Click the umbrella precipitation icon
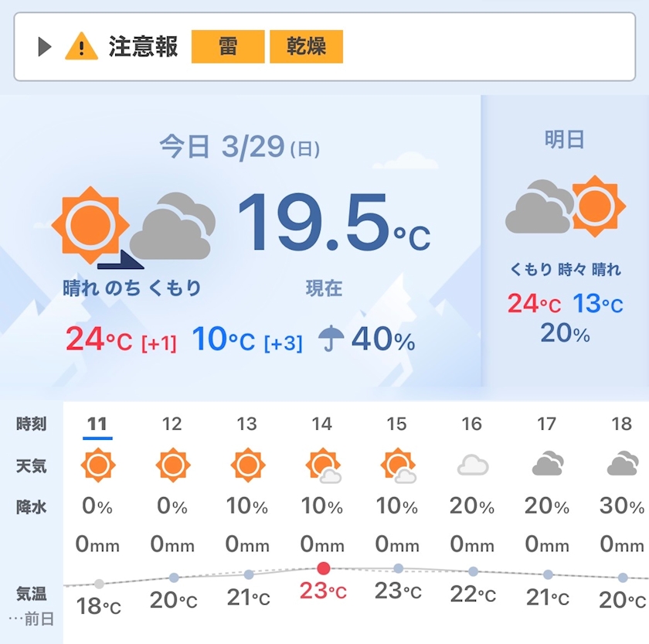This screenshot has width=649, height=644. [332, 338]
